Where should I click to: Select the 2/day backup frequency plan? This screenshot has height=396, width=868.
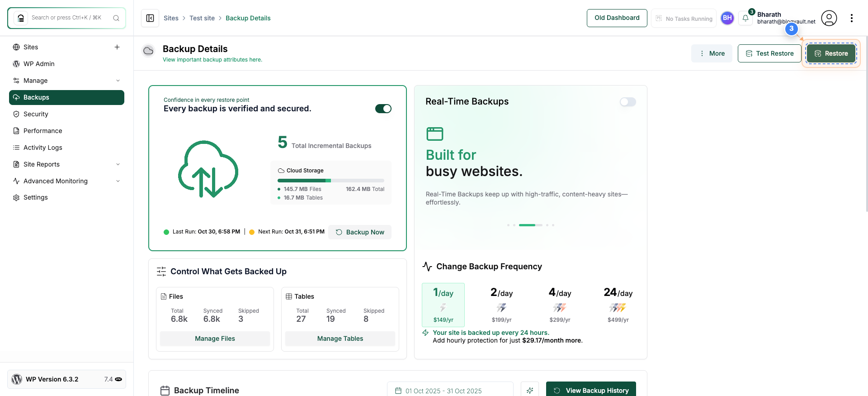502,305
